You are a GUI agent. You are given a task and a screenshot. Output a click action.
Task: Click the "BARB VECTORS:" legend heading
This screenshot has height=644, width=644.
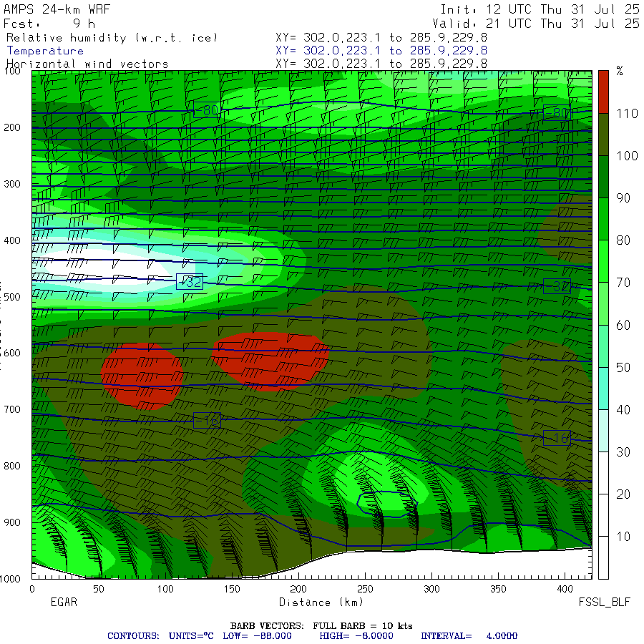pyautogui.click(x=267, y=626)
